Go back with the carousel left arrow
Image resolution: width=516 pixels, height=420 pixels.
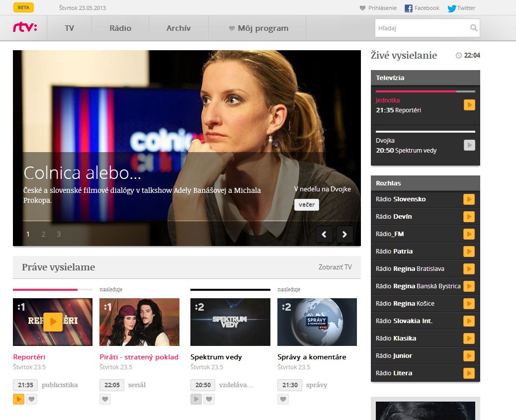click(324, 234)
